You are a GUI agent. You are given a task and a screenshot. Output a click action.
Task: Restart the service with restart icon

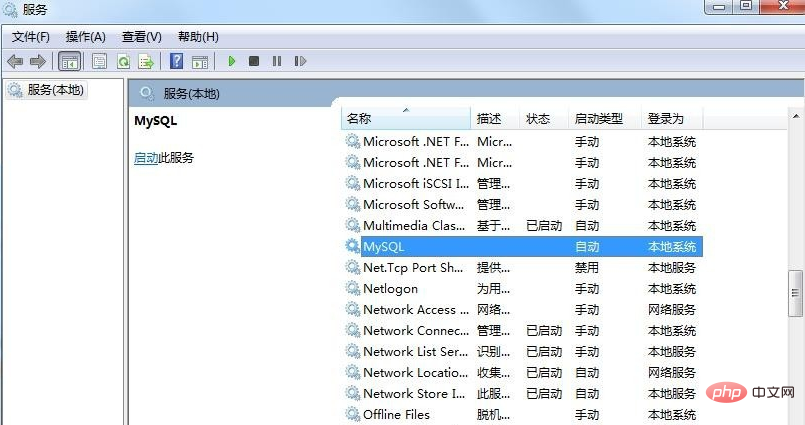point(300,61)
